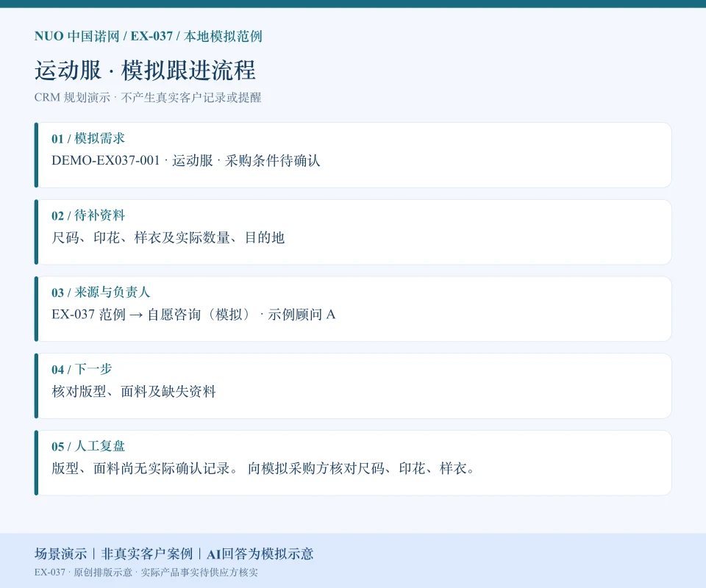706x588 pixels.
Task: Click the footer text 场景演示｜非真实客户案例｜AI回答为模拟示意
Action: (x=174, y=553)
